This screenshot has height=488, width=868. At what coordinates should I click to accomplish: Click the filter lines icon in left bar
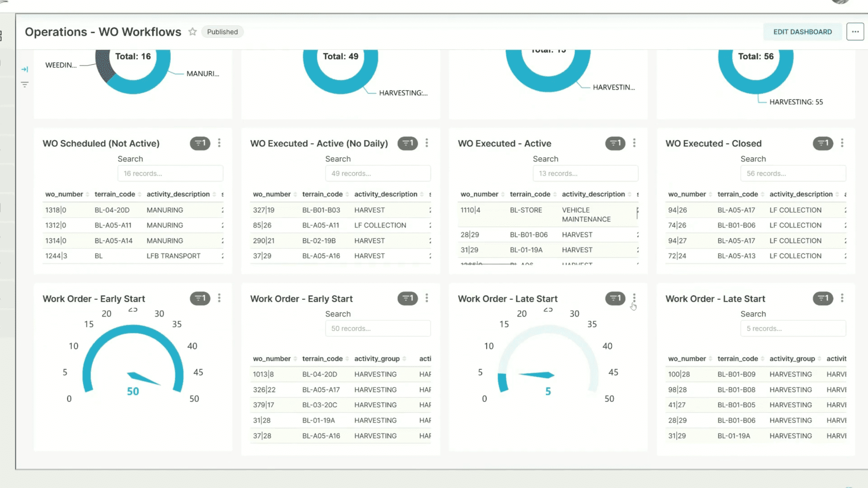click(25, 84)
